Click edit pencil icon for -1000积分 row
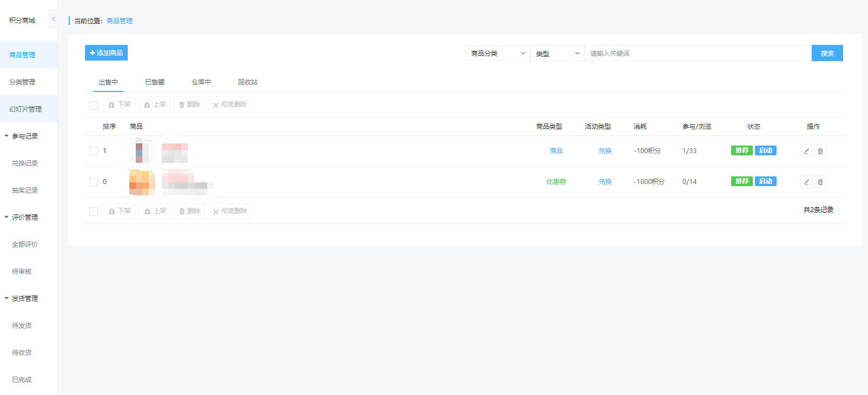Screen dimensions: 868x395 [x=806, y=182]
